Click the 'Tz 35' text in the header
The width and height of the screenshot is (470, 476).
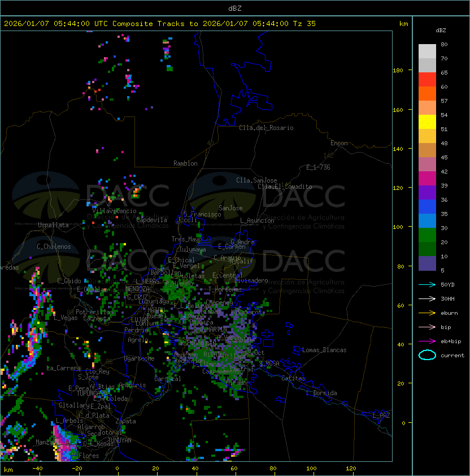[x=304, y=24]
